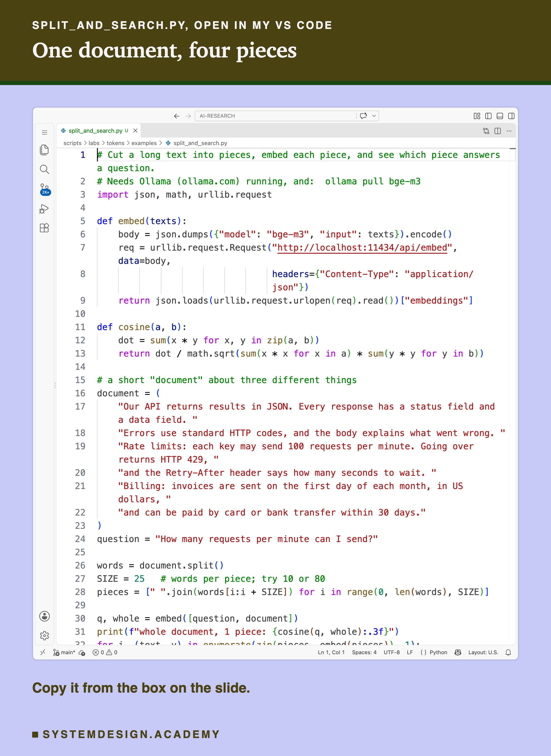The width and height of the screenshot is (551, 756).
Task: Open the hamburger application menu
Action: click(44, 133)
